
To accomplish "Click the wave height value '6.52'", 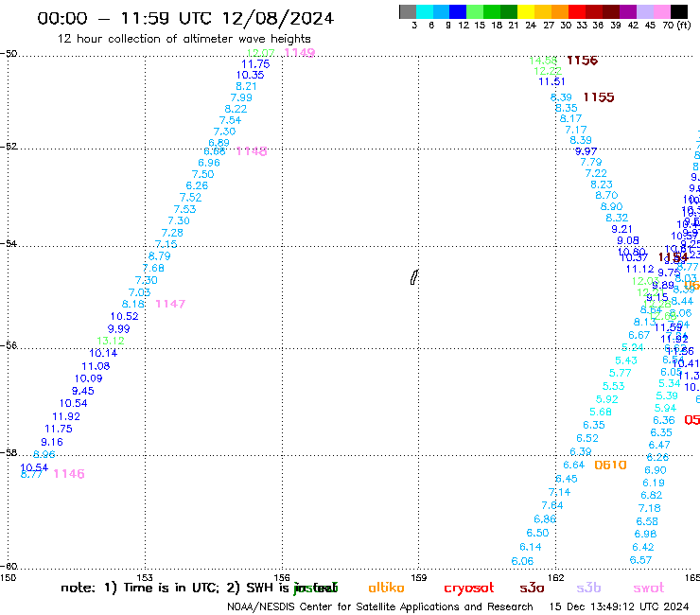I will click(587, 439).
